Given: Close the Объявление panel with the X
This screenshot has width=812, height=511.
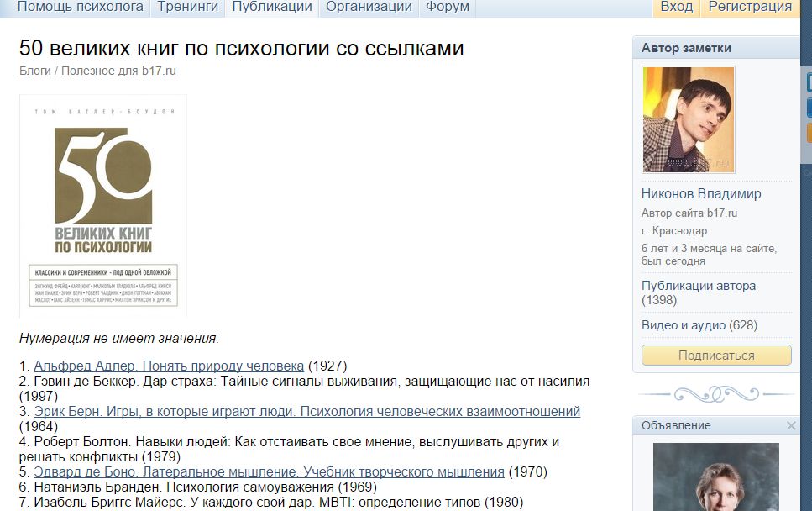Looking at the screenshot, I should click(x=791, y=425).
